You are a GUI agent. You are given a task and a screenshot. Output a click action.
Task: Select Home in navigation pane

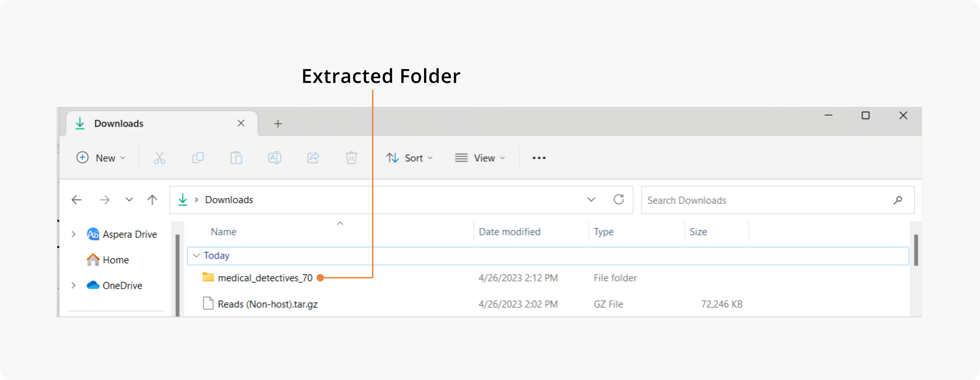coord(108,260)
